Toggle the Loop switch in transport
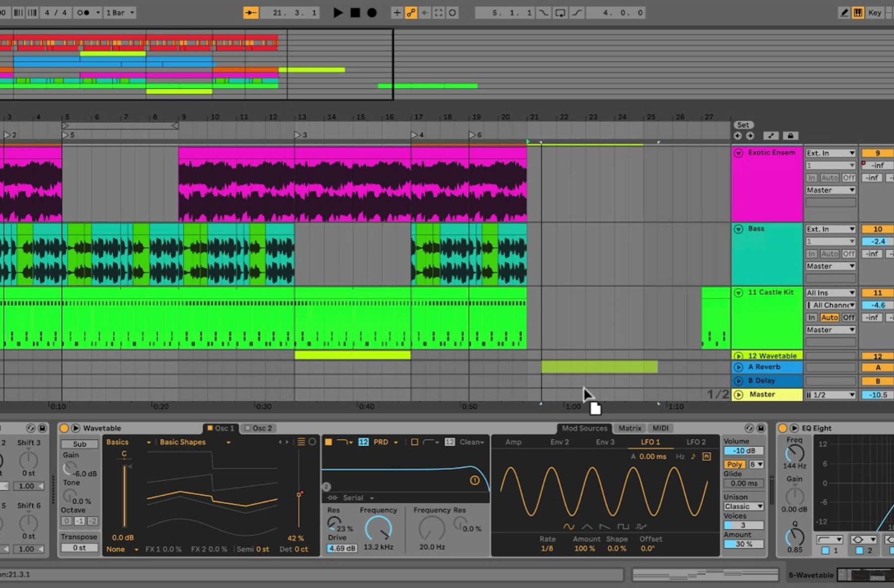 pos(560,12)
